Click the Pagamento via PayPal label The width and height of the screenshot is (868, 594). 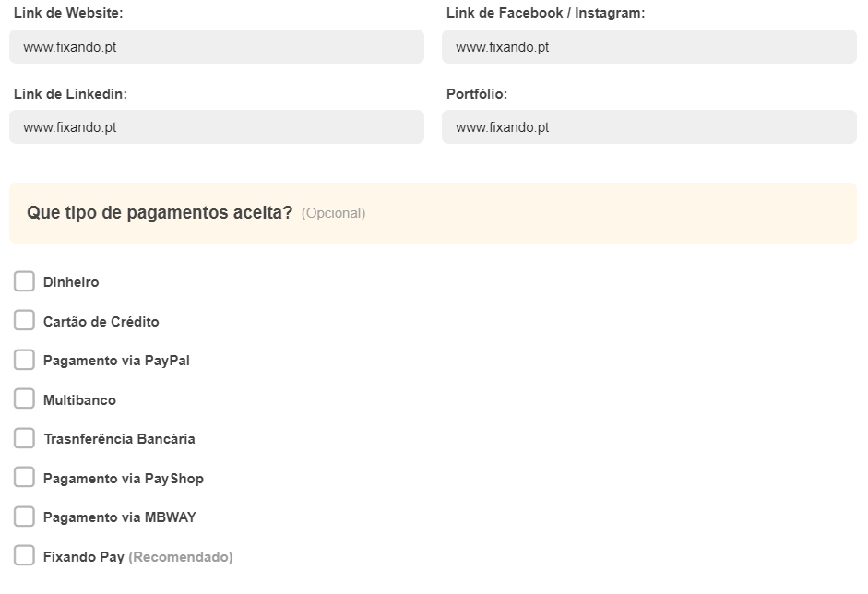pyautogui.click(x=116, y=361)
